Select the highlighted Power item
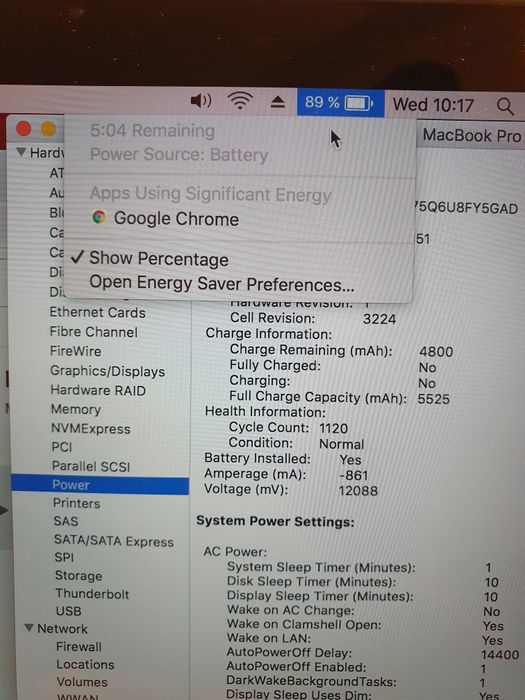The height and width of the screenshot is (700, 525). coord(100,485)
